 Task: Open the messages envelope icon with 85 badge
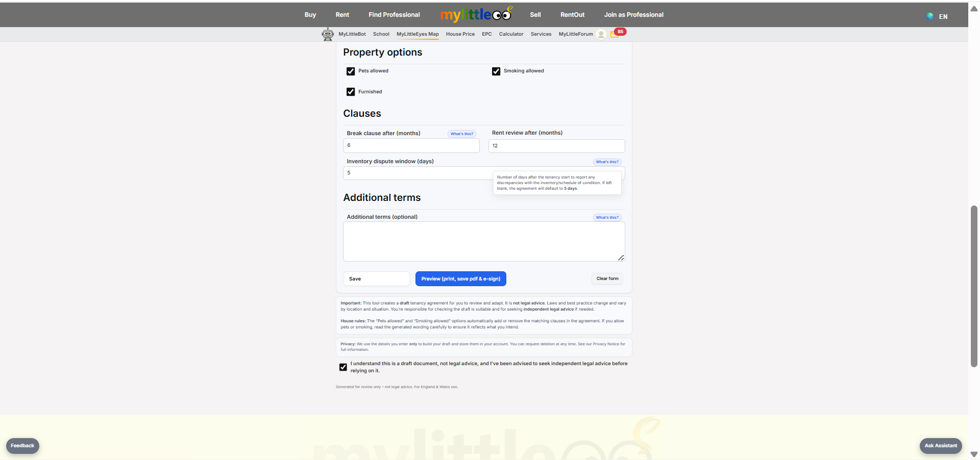pos(615,34)
